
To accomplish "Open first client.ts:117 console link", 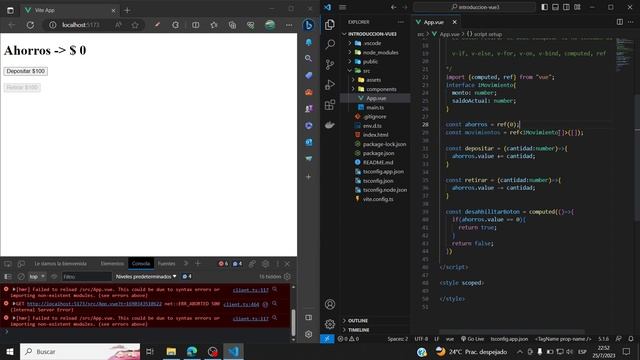I will 250,290.
